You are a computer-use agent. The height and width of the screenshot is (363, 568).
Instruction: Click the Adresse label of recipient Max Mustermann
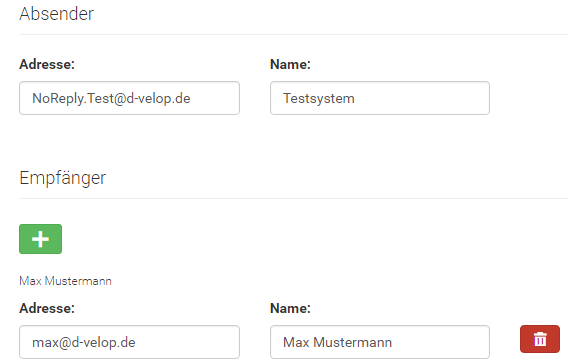pyautogui.click(x=47, y=308)
